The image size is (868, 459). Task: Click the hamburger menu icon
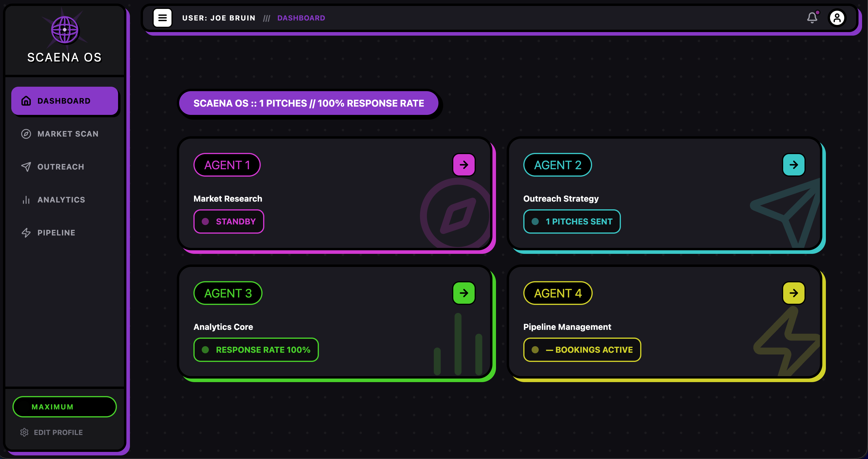click(162, 18)
